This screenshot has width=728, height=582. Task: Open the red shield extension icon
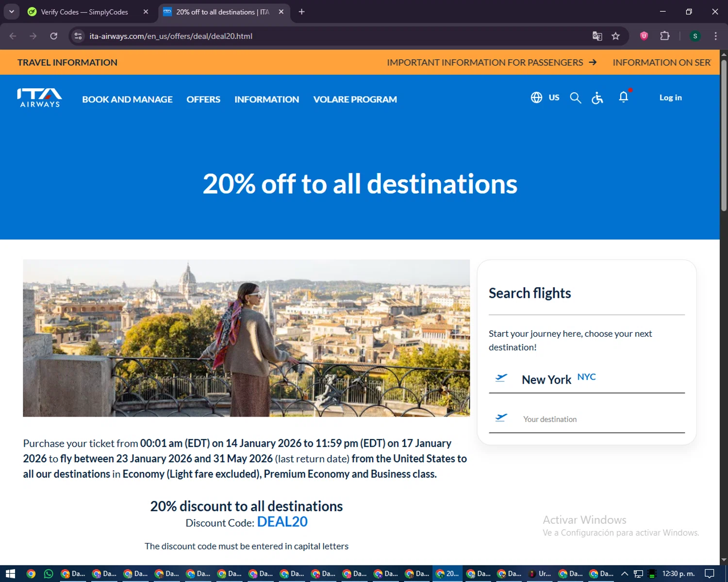[644, 36]
